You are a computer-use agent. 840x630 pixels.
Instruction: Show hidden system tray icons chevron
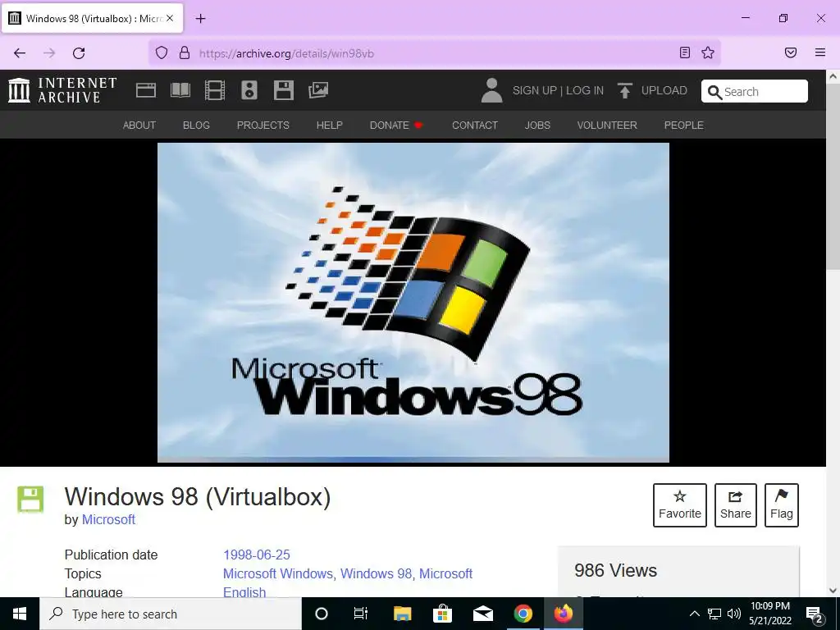[694, 614]
